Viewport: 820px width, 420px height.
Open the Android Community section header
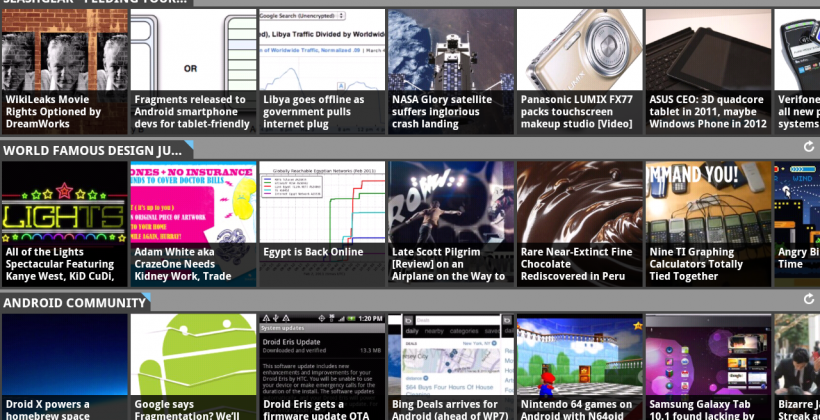click(75, 303)
